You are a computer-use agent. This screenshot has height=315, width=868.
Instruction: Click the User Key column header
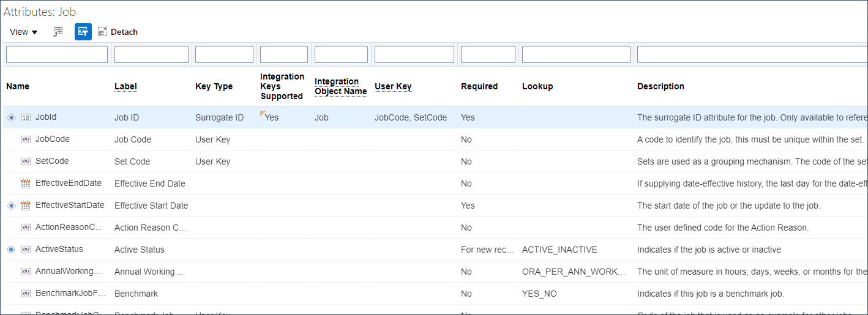(393, 86)
